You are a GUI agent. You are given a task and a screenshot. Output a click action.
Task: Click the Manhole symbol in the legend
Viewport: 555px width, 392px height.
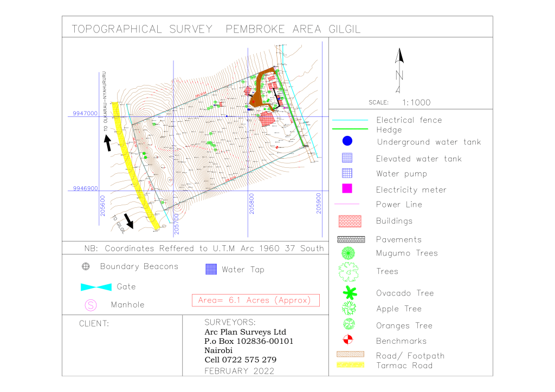pyautogui.click(x=90, y=304)
